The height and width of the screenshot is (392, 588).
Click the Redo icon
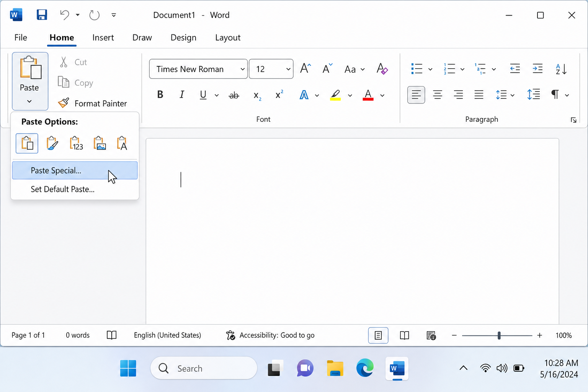[x=94, y=15]
